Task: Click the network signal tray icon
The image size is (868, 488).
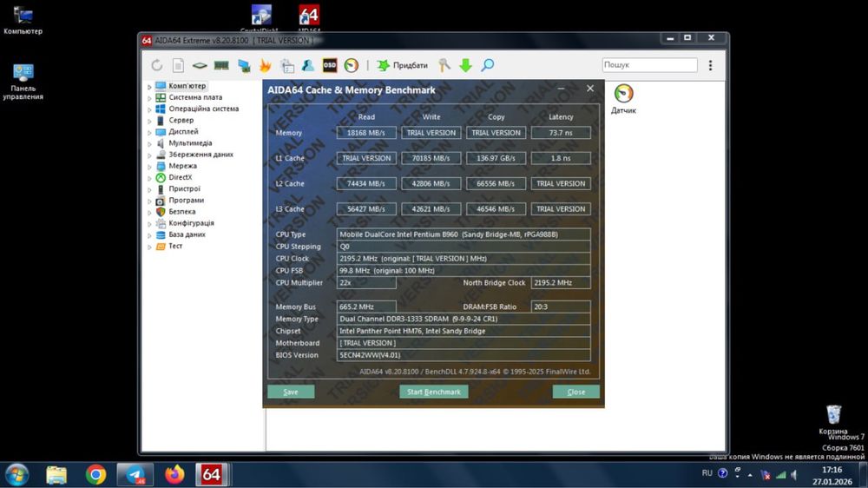Action: coord(780,475)
